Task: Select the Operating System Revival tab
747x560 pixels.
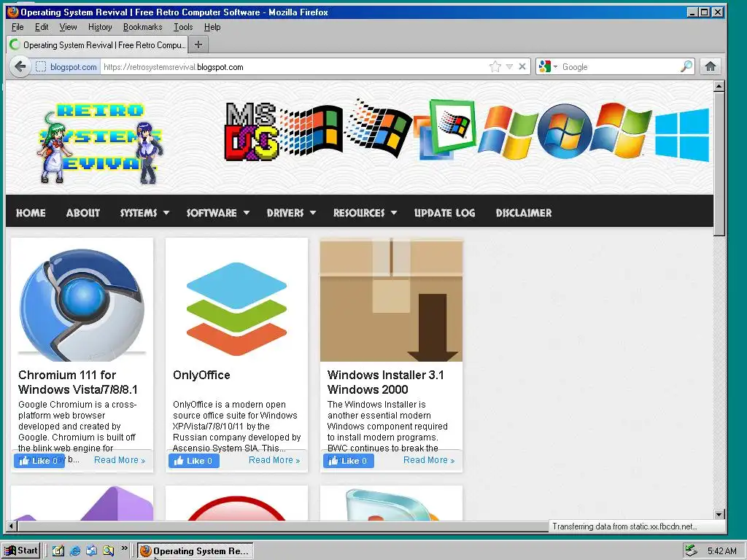Action: [97, 44]
